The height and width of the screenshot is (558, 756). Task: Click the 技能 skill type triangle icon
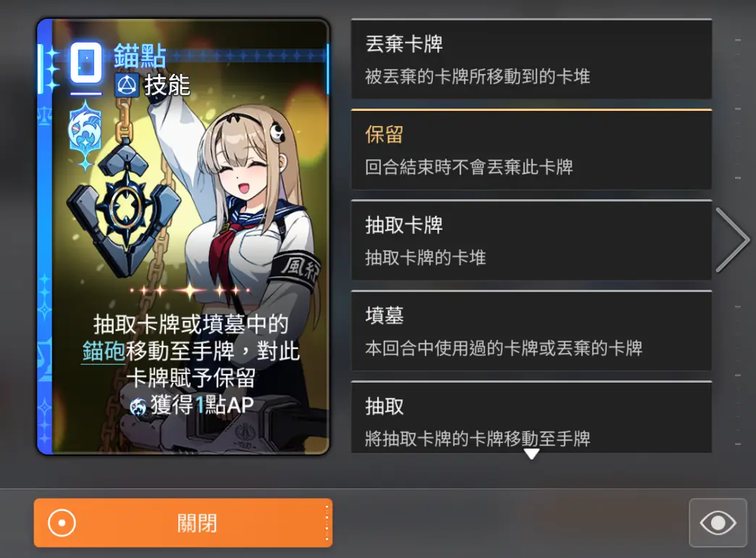point(127,86)
